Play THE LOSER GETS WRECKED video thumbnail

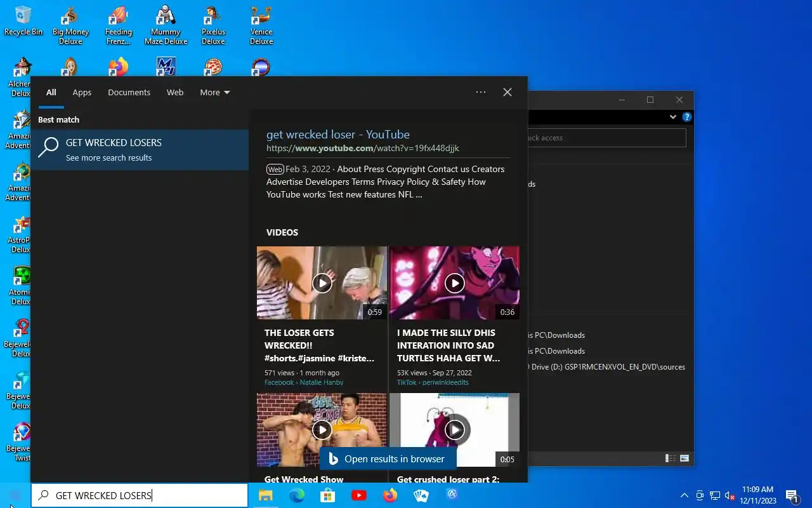(x=322, y=283)
